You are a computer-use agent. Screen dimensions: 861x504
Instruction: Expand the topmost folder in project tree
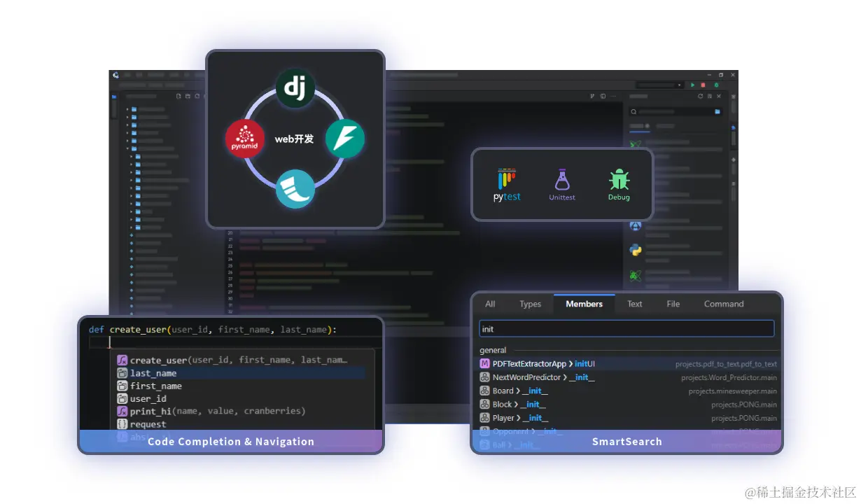[127, 109]
